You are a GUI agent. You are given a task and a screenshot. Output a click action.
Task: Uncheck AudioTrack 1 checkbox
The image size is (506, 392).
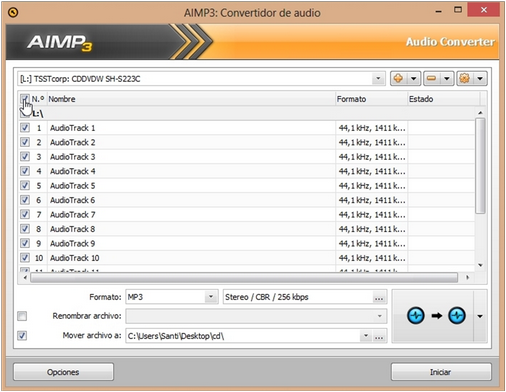click(x=25, y=128)
